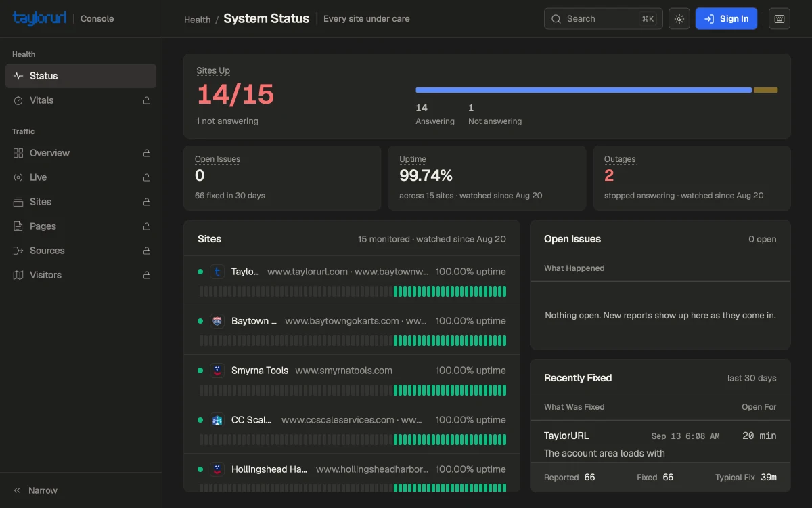This screenshot has height=508, width=812.
Task: Click the Smyrna Tools favicon
Action: coord(217,371)
